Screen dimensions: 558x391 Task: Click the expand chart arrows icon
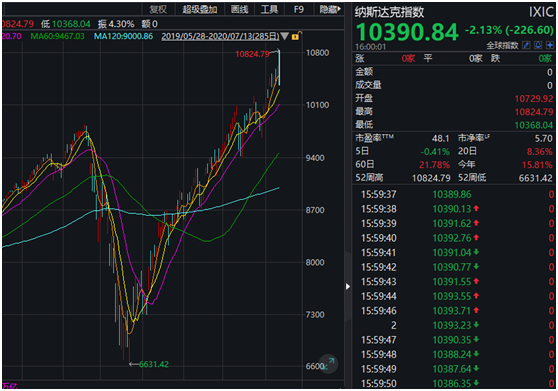(x=328, y=363)
